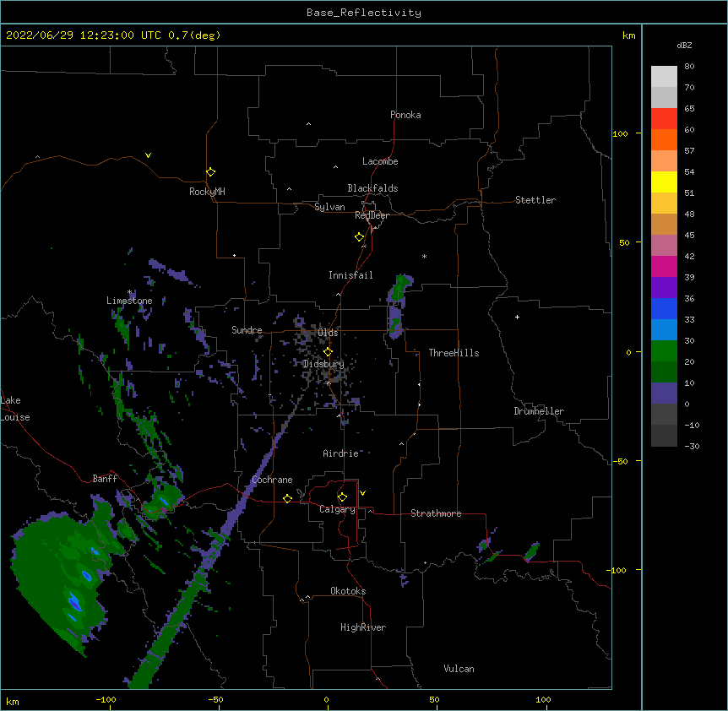Image resolution: width=728 pixels, height=711 pixels.
Task: Click the RedDeer city label
Action: click(x=372, y=215)
